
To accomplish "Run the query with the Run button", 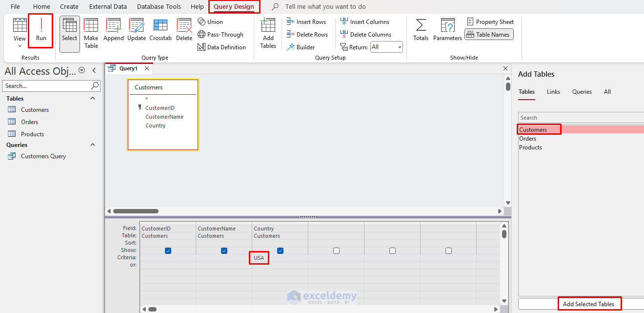I will pyautogui.click(x=41, y=30).
